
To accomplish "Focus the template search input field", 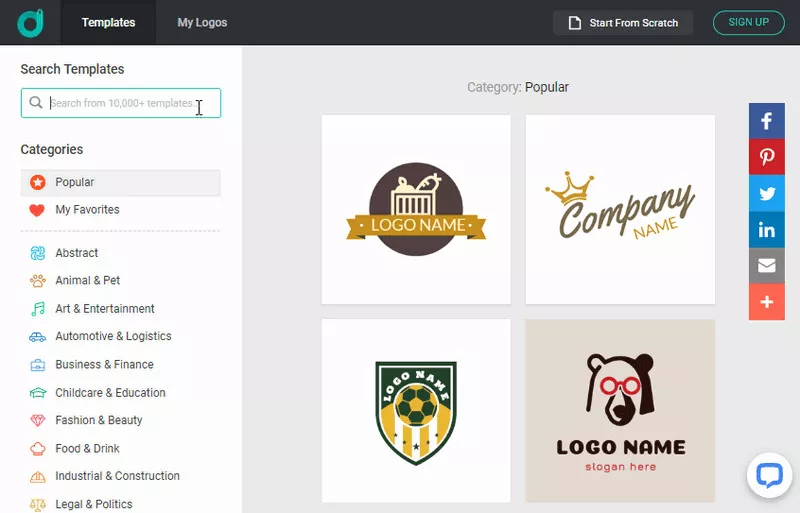I will coord(121,103).
